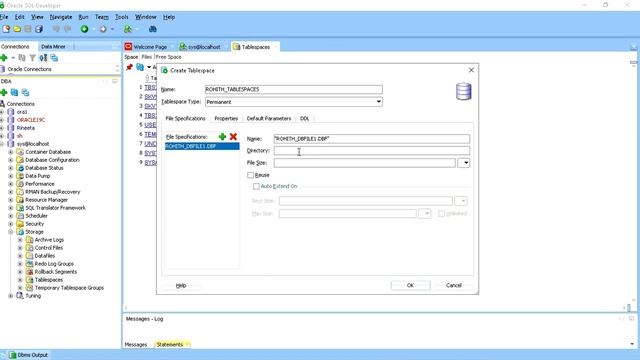Toggle the Auto Extend On checkbox
Viewport: 640px width, 360px height.
(x=256, y=187)
